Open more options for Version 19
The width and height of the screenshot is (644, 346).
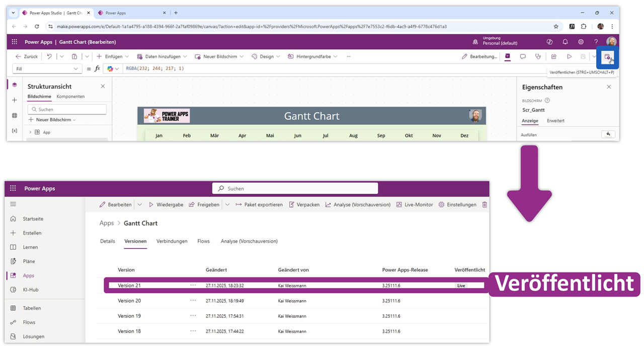[x=193, y=316]
